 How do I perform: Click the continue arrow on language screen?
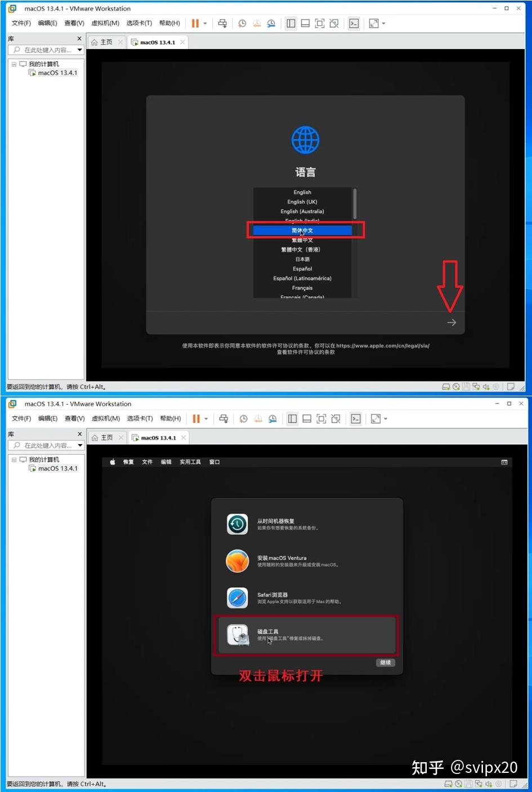pyautogui.click(x=451, y=323)
